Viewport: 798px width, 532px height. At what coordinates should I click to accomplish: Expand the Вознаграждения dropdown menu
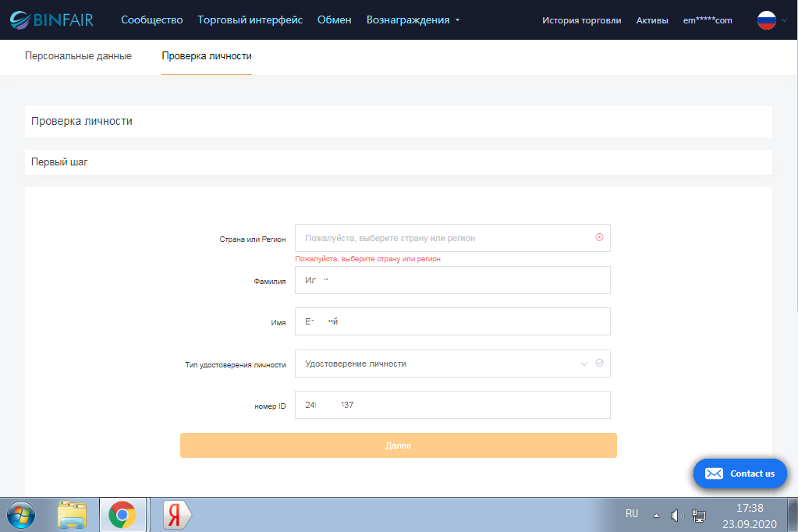pyautogui.click(x=413, y=20)
